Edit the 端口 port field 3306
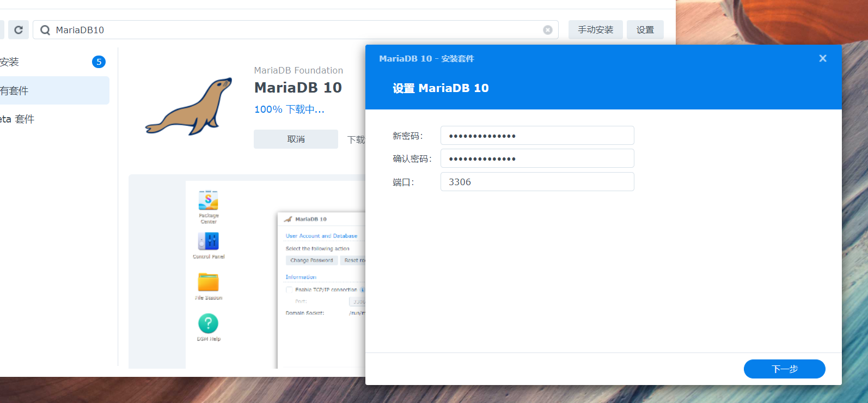 click(x=537, y=182)
